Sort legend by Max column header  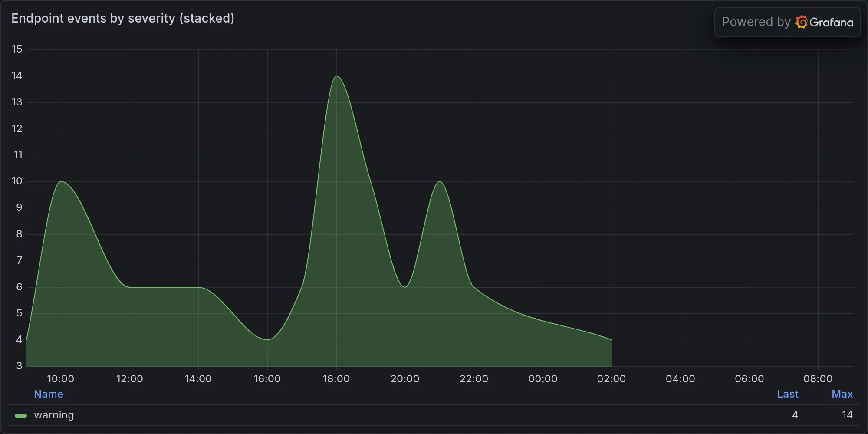point(842,394)
